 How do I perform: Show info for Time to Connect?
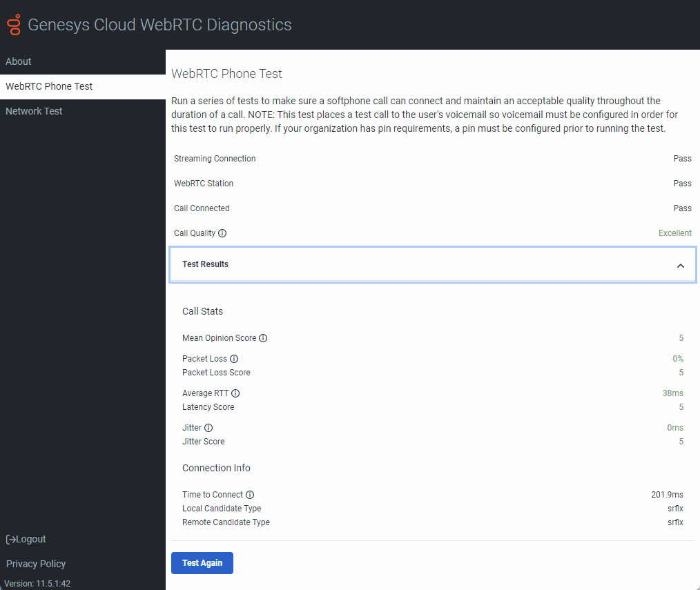point(250,495)
